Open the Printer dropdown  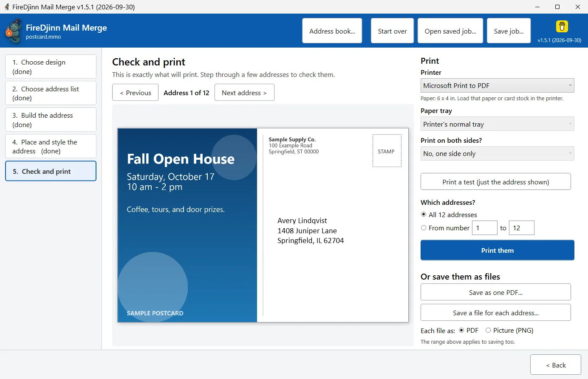[x=498, y=85]
